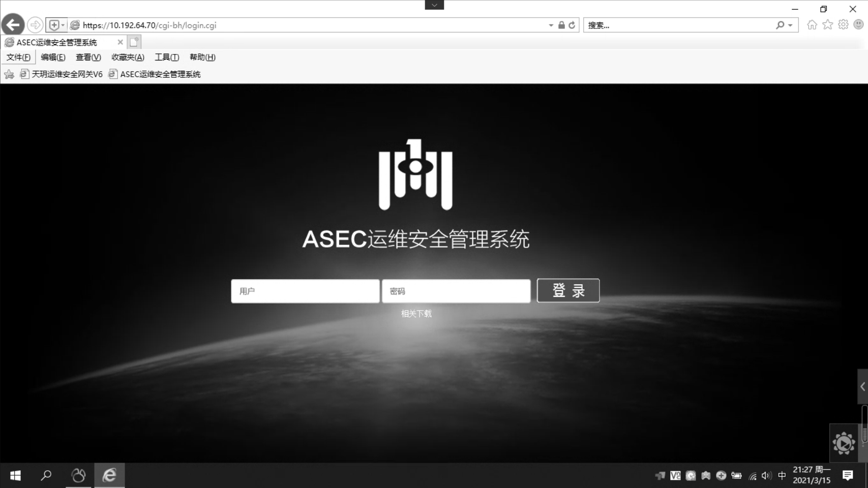The image size is (868, 488).
Task: Click the address bar URL field
Action: [313, 25]
